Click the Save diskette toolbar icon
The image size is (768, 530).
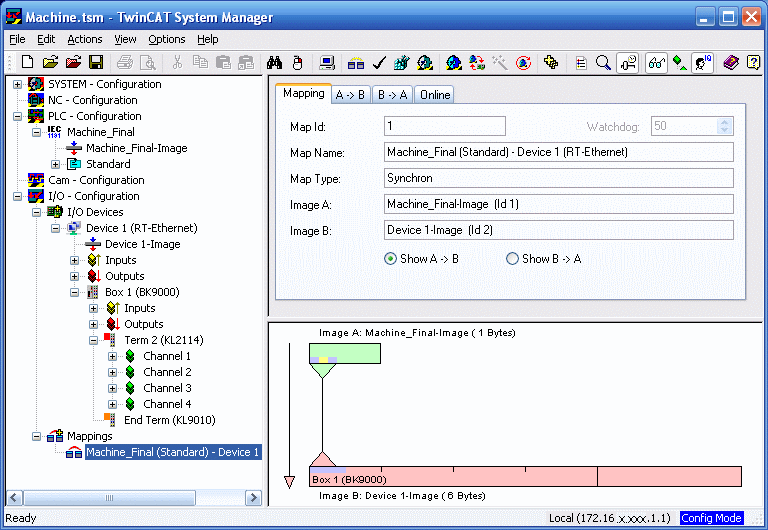pyautogui.click(x=96, y=62)
